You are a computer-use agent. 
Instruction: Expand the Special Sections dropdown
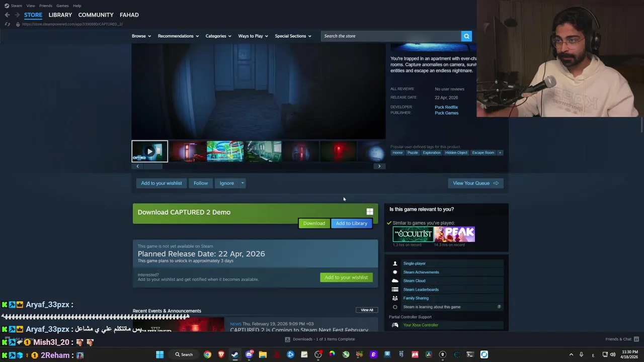[293, 36]
